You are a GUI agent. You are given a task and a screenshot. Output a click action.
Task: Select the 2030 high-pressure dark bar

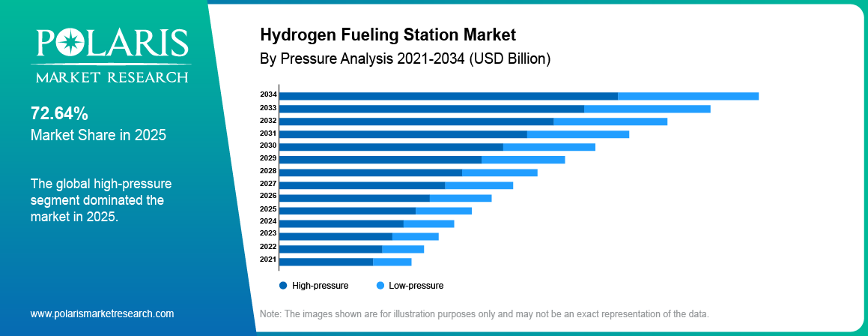392,147
